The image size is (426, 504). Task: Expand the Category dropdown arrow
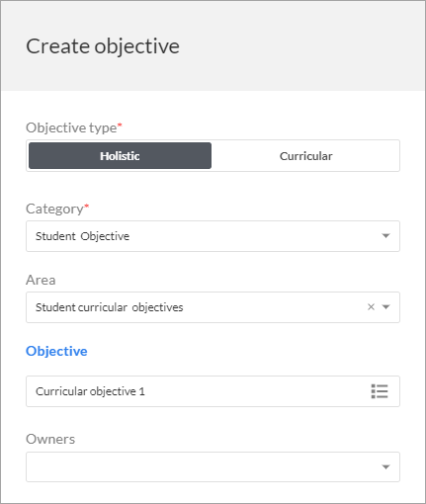coord(385,236)
